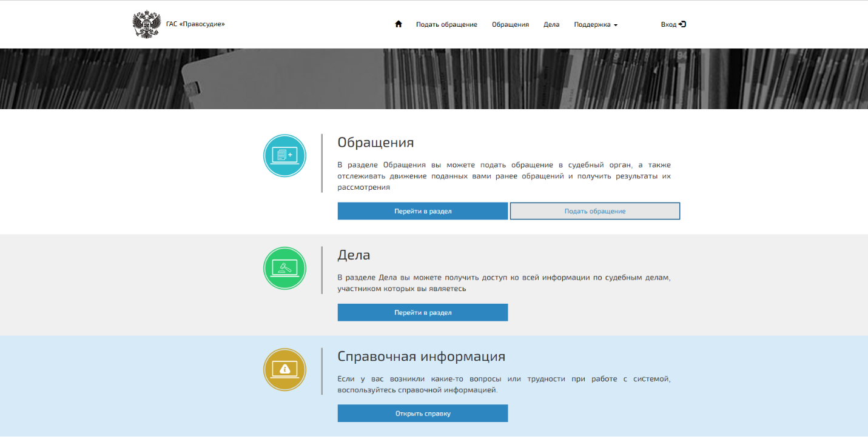The image size is (868, 439).
Task: Click the home icon in navigation bar
Action: (399, 24)
